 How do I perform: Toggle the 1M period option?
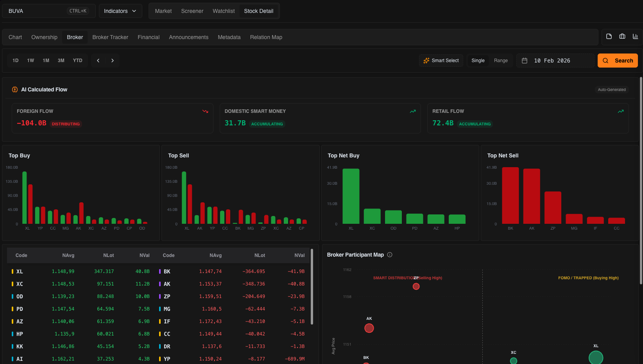(46, 61)
